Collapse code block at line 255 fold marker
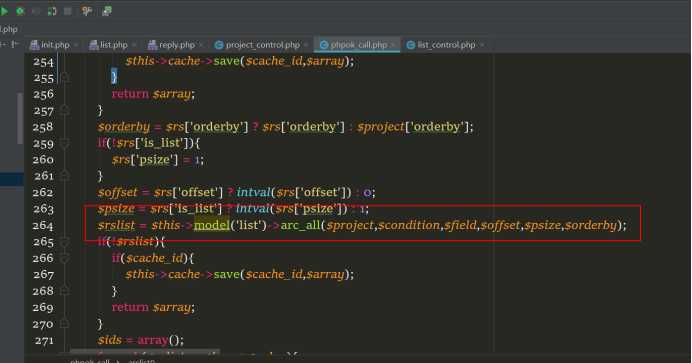Viewport: 692px width, 363px height. tap(64, 78)
